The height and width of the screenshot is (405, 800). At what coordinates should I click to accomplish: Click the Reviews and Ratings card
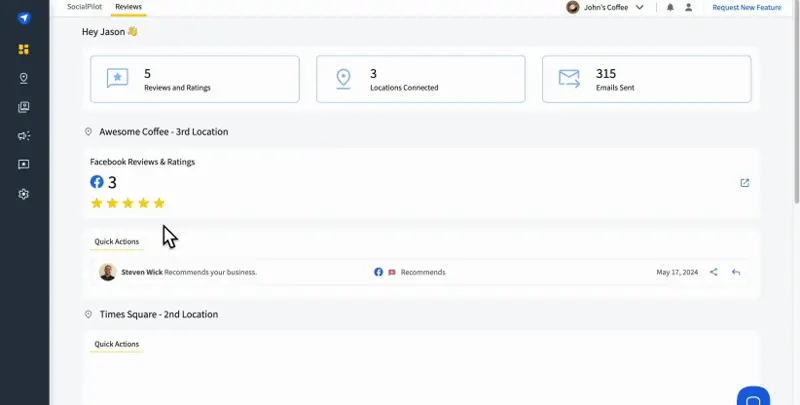click(195, 79)
